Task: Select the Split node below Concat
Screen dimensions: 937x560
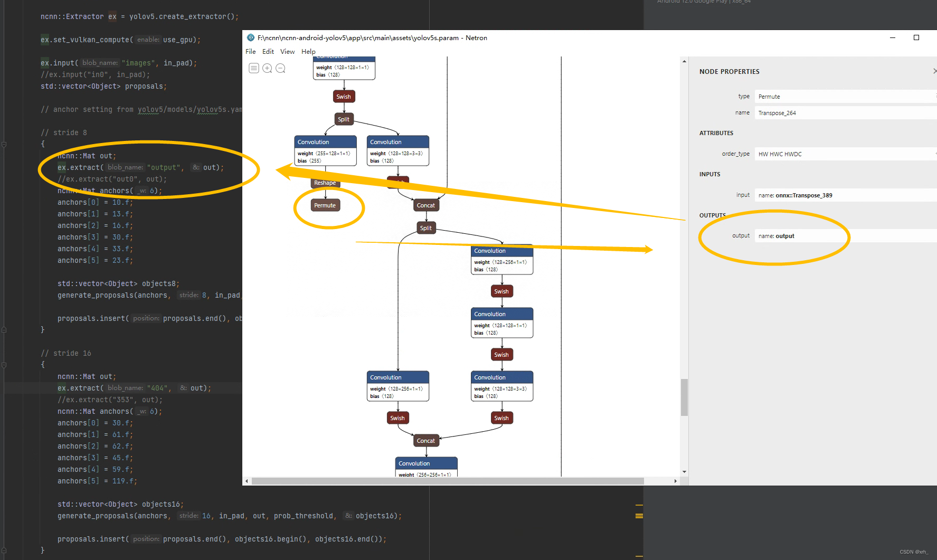Action: coord(425,228)
